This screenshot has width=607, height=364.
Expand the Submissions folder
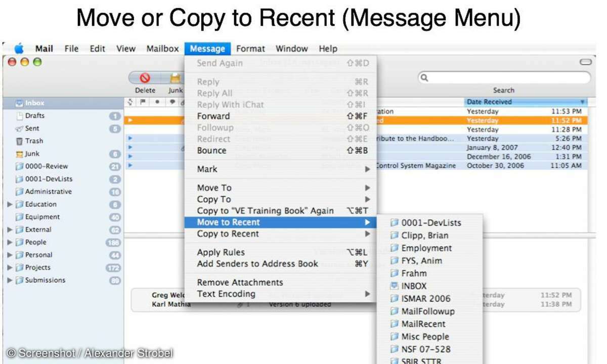pyautogui.click(x=10, y=280)
